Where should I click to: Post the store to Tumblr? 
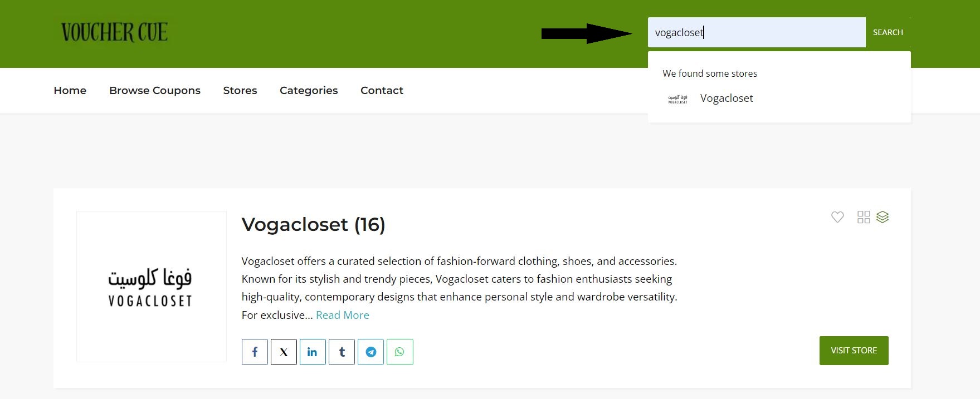(342, 352)
